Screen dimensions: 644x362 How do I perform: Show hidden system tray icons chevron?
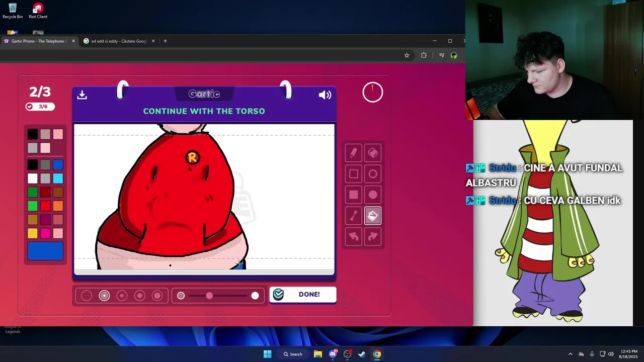tap(570, 354)
